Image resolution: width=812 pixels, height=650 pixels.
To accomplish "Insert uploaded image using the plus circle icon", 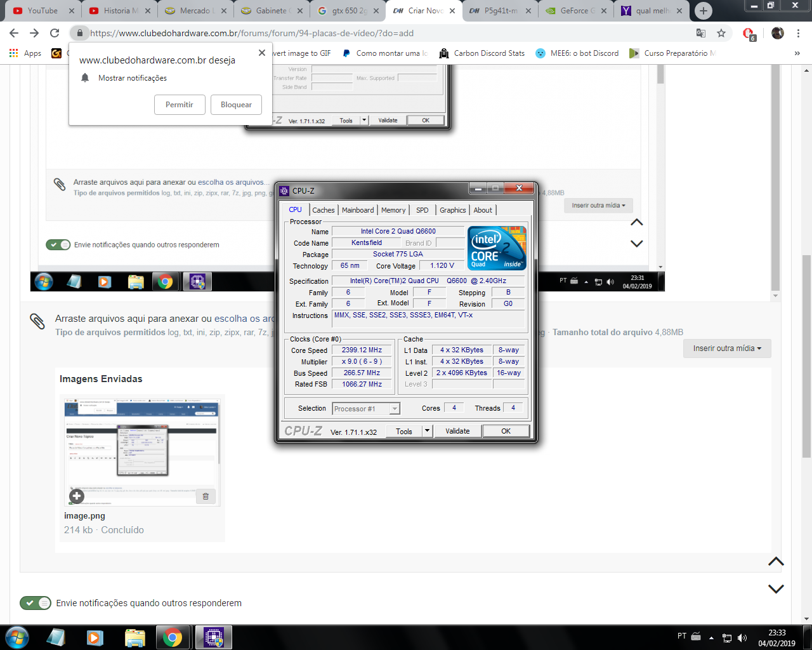I will click(x=77, y=496).
